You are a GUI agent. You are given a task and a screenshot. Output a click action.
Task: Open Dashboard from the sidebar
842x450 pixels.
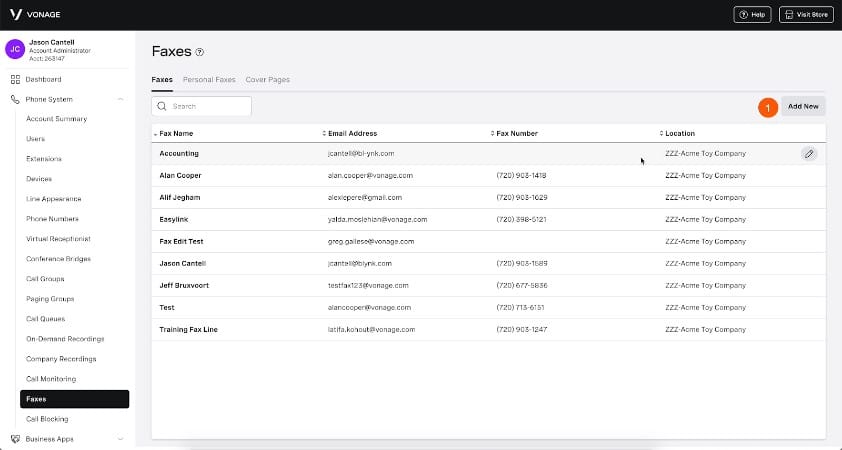click(x=43, y=79)
